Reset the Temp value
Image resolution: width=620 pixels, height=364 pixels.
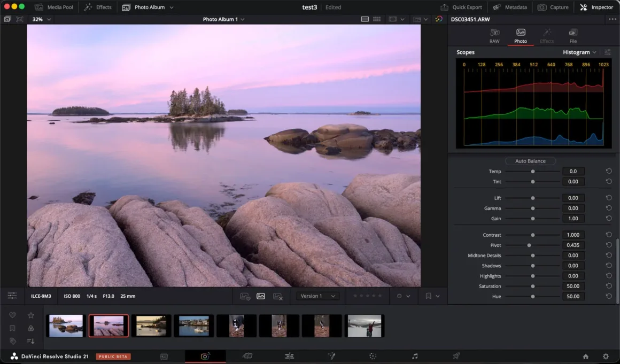[609, 172]
